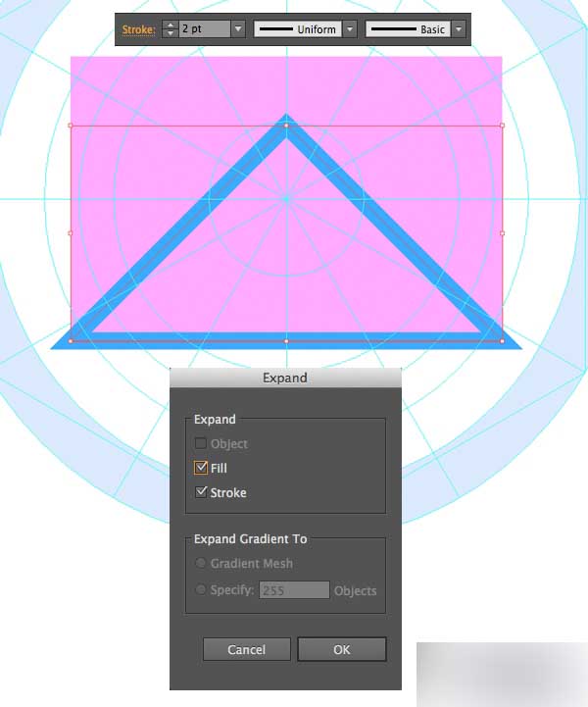The image size is (588, 707).
Task: Click the 2 pt stroke weight field
Action: (x=205, y=29)
